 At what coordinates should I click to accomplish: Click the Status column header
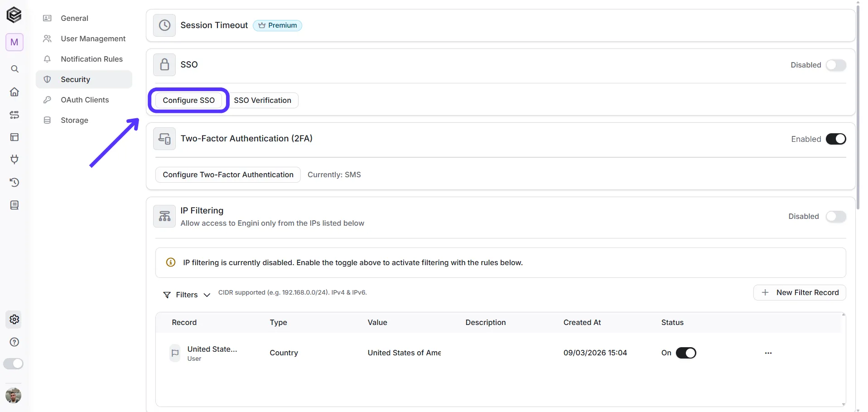[672, 322]
